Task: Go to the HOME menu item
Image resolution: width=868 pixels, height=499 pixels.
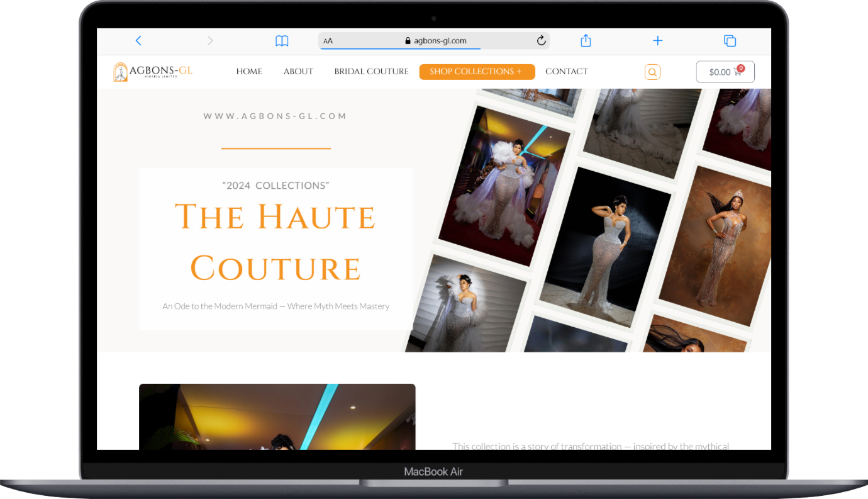Action: click(x=249, y=72)
